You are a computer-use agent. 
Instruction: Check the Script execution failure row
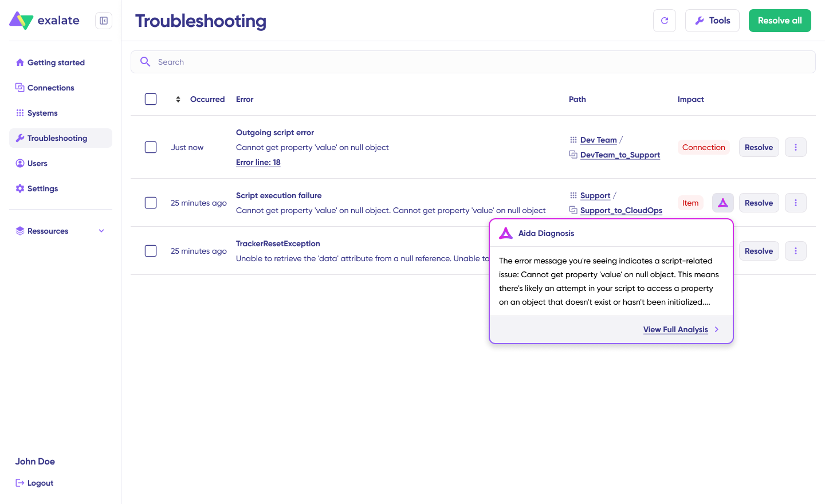[151, 203]
